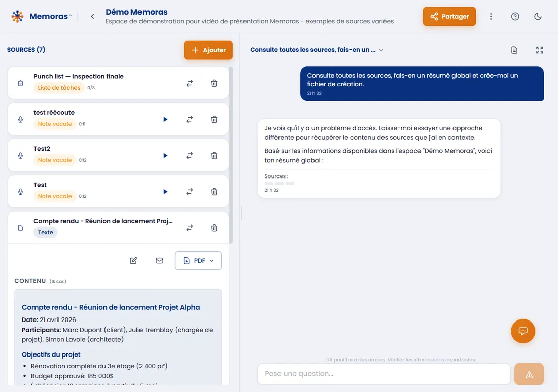Click the user message bubble in chat
The width and height of the screenshot is (558, 392).
tap(422, 84)
